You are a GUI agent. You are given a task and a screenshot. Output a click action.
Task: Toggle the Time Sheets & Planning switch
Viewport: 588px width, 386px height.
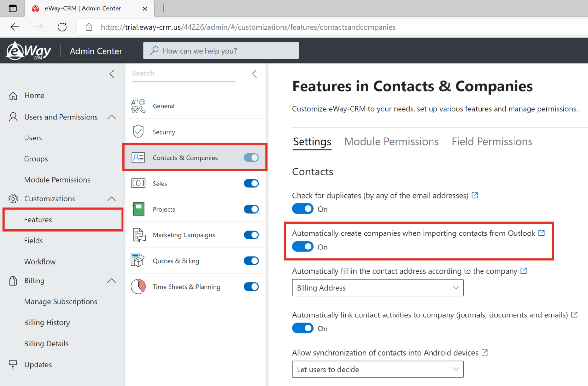(251, 287)
